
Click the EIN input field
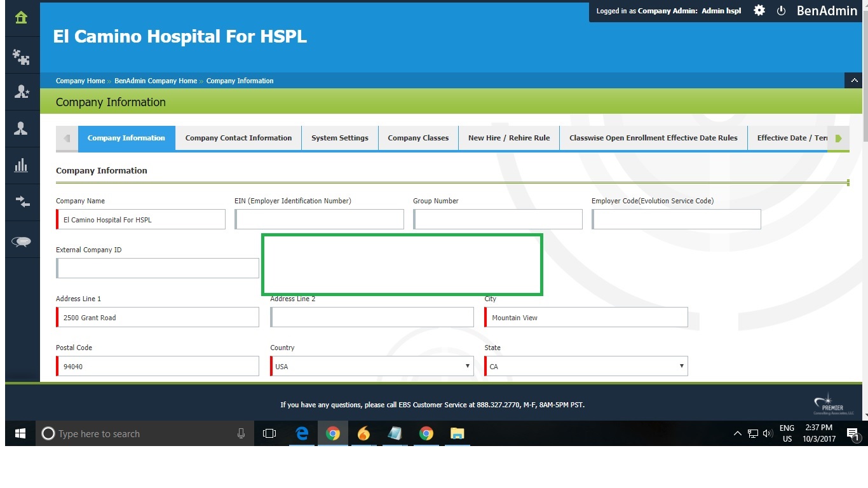[320, 220]
